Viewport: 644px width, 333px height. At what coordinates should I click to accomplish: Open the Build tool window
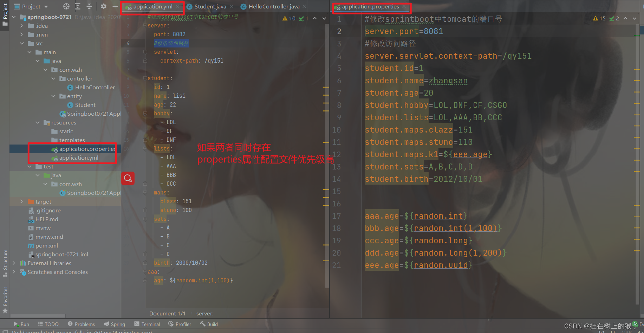tap(209, 324)
